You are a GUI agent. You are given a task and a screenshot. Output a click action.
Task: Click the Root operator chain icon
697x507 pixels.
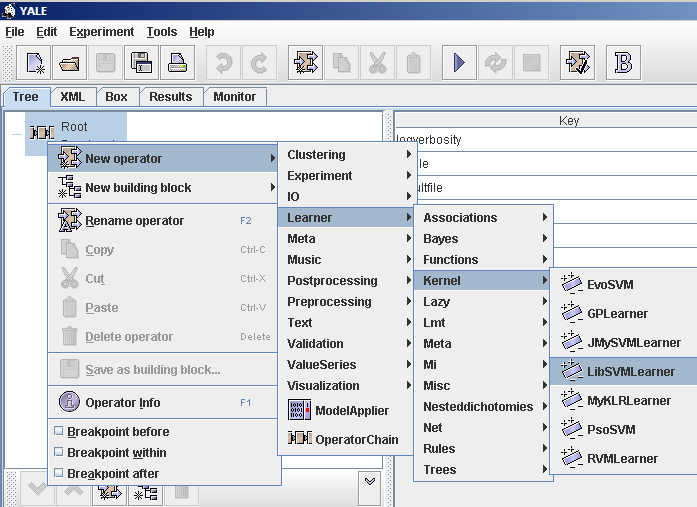click(41, 132)
